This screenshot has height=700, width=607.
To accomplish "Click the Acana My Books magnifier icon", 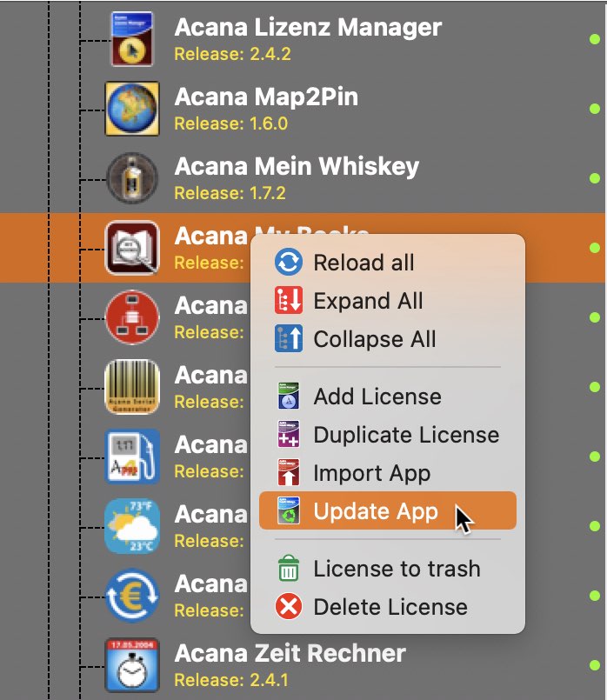I will point(131,248).
